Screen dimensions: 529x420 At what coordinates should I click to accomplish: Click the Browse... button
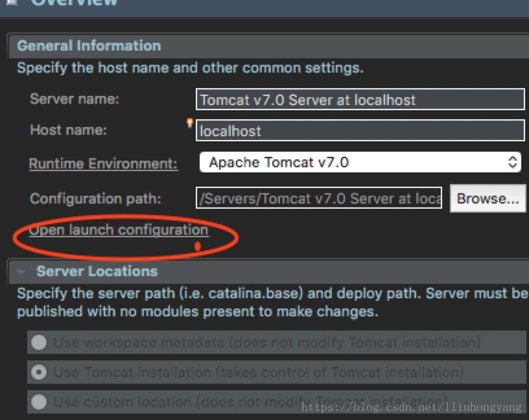click(x=488, y=198)
